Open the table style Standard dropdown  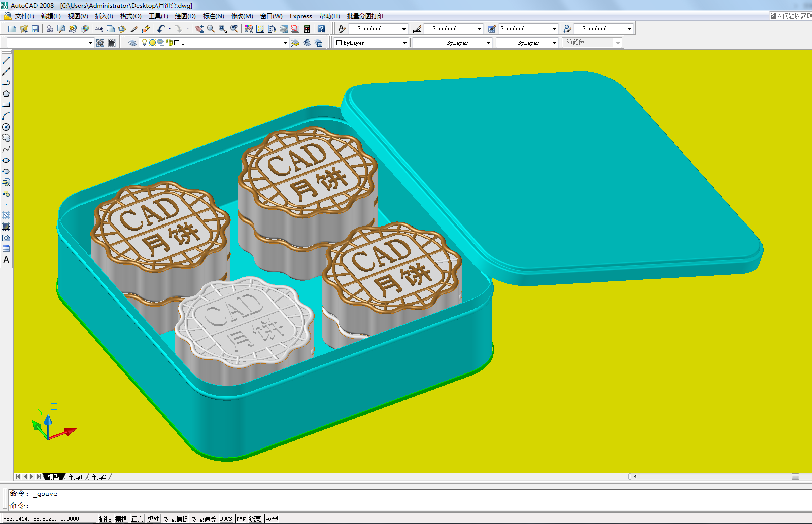554,29
